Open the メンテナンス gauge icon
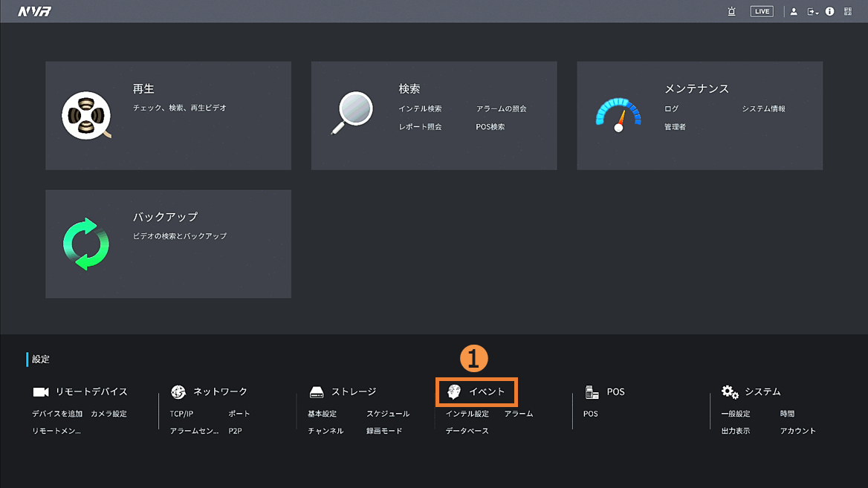The height and width of the screenshot is (488, 868). coord(618,116)
